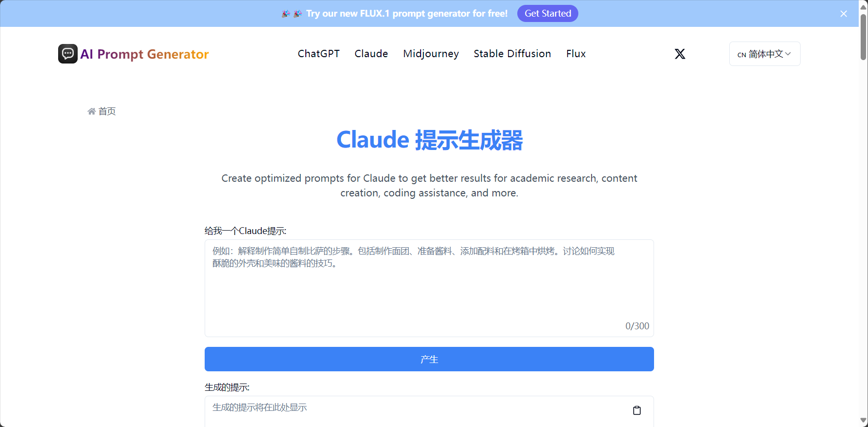This screenshot has height=427, width=868.
Task: Click the AI Prompt Generator logo icon
Action: click(68, 54)
